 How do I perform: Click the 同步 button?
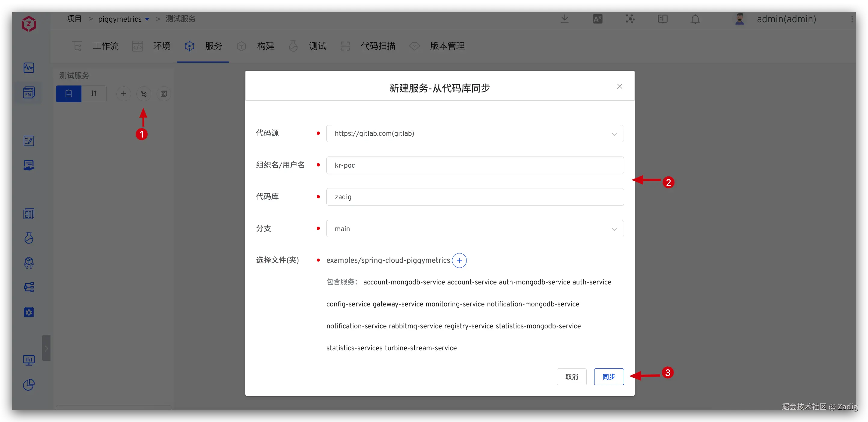pos(609,377)
